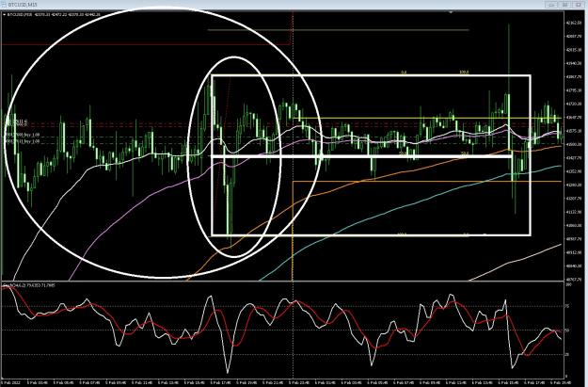Click the upper 'buy 1.00' order label

[x=23, y=135]
